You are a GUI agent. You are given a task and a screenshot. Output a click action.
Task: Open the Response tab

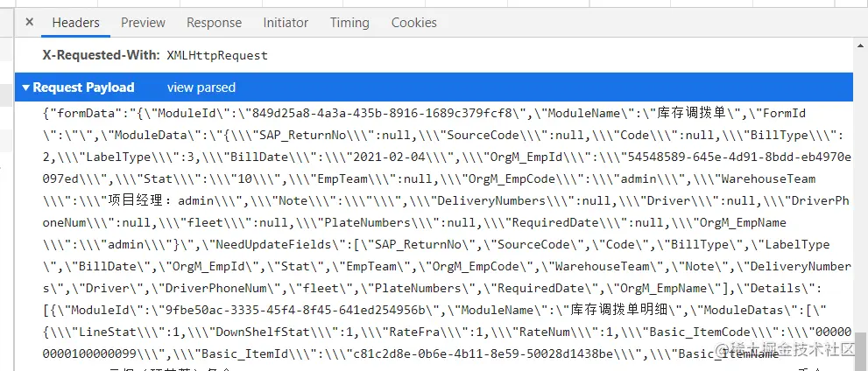(214, 23)
